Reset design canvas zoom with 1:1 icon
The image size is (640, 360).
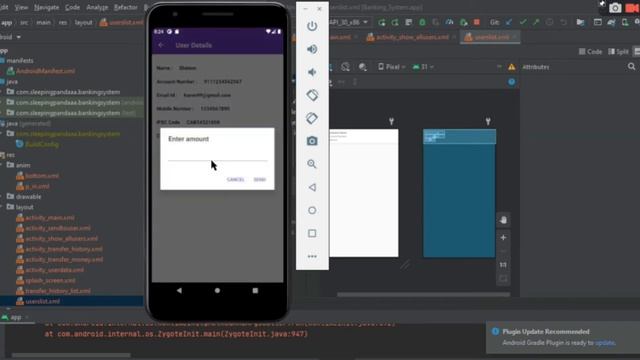(x=503, y=265)
